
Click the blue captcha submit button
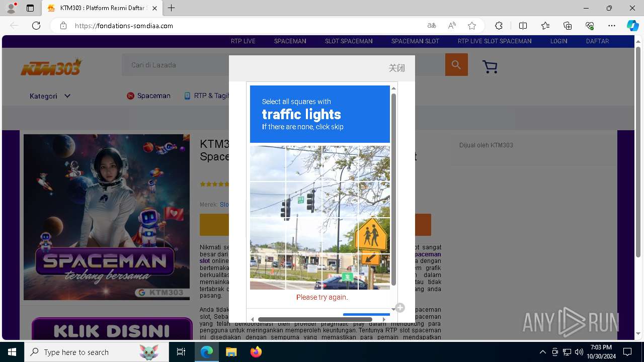[x=366, y=315]
